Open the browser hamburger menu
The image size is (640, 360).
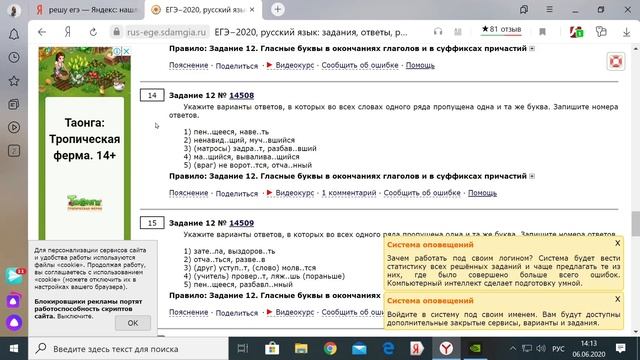click(x=549, y=9)
